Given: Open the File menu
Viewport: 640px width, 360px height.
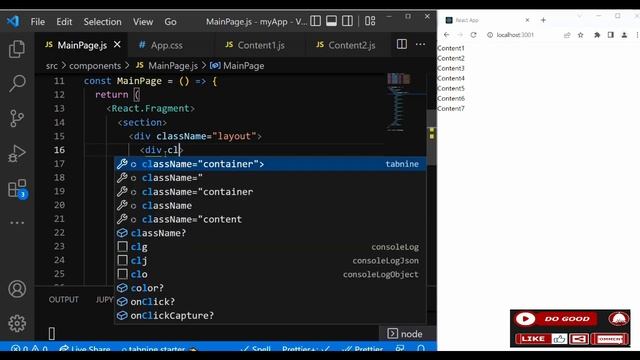Looking at the screenshot, I should [38, 22].
